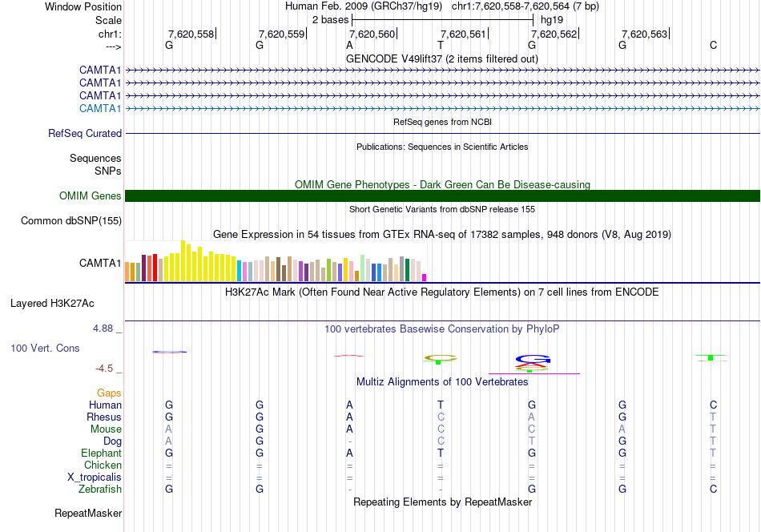Open the RefSeq Curated track label
The height and width of the screenshot is (532, 761).
tap(85, 133)
